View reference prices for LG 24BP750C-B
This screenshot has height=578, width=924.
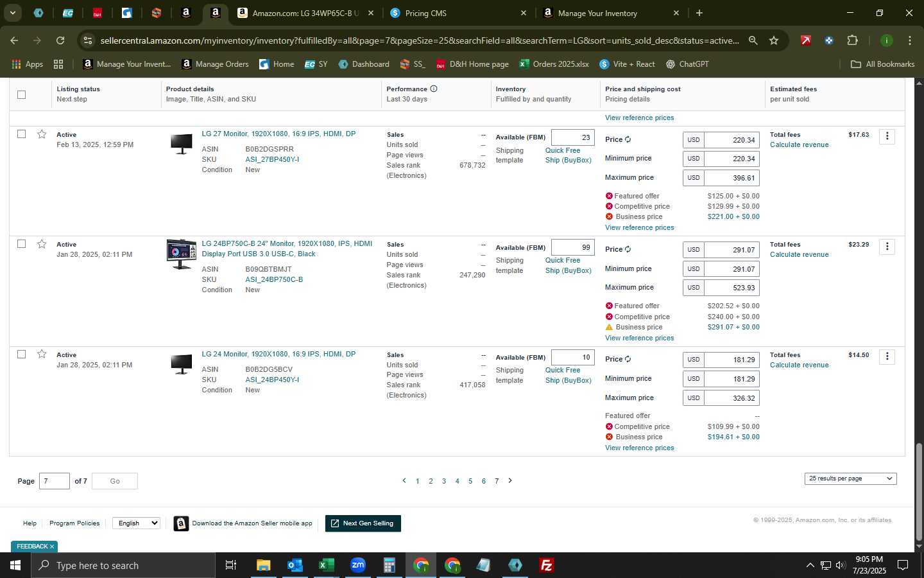(639, 338)
